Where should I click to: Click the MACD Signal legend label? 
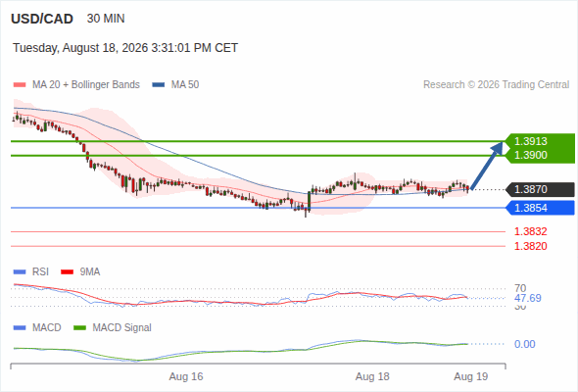(x=122, y=327)
